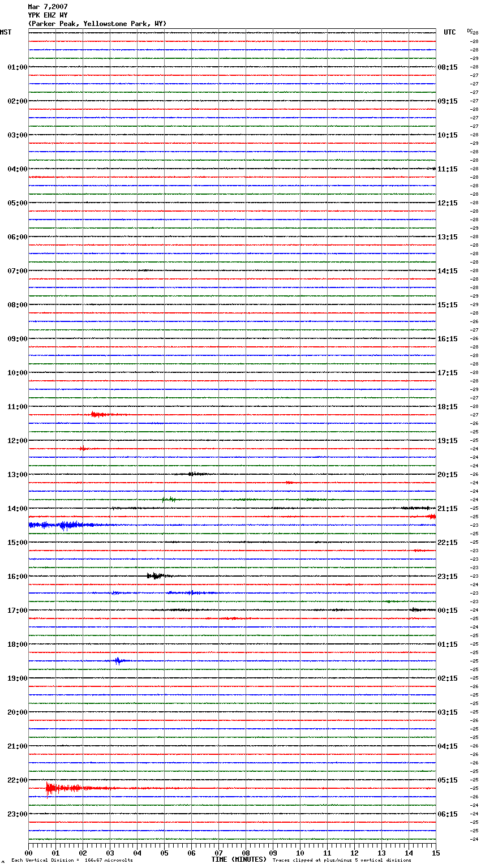
Task: Click the 20:15 UTC time label
Action: (448, 475)
